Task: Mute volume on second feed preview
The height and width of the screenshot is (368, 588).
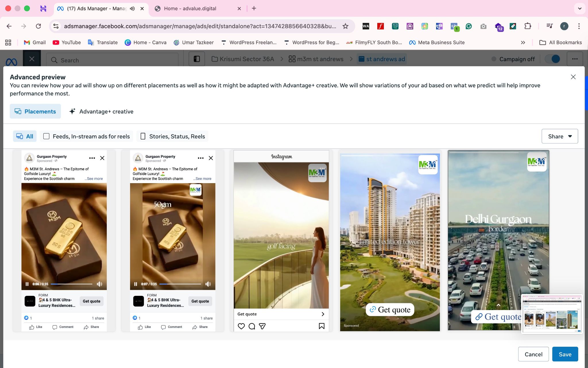Action: [x=208, y=284]
